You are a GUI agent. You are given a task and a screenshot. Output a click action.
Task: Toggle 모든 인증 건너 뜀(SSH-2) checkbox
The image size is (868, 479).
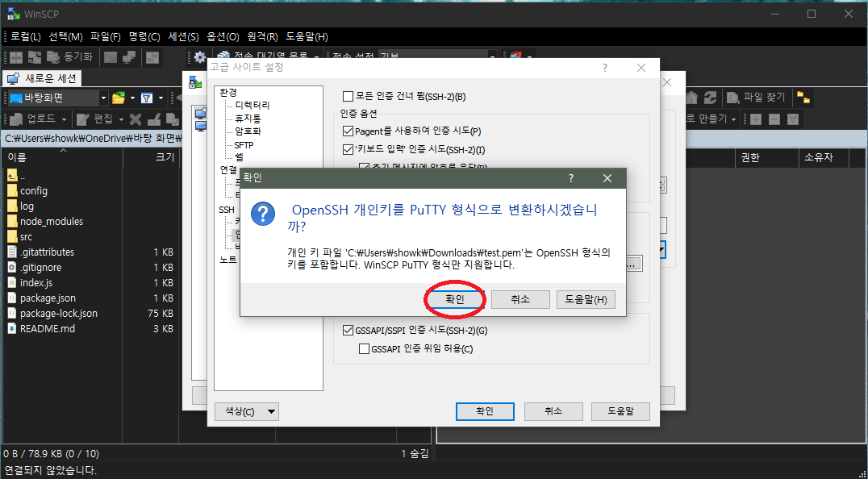point(348,96)
